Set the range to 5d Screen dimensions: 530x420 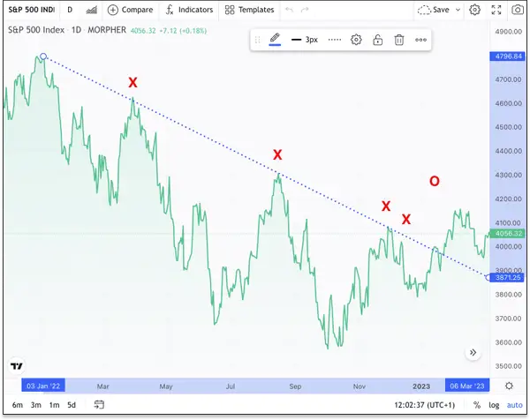[72, 405]
